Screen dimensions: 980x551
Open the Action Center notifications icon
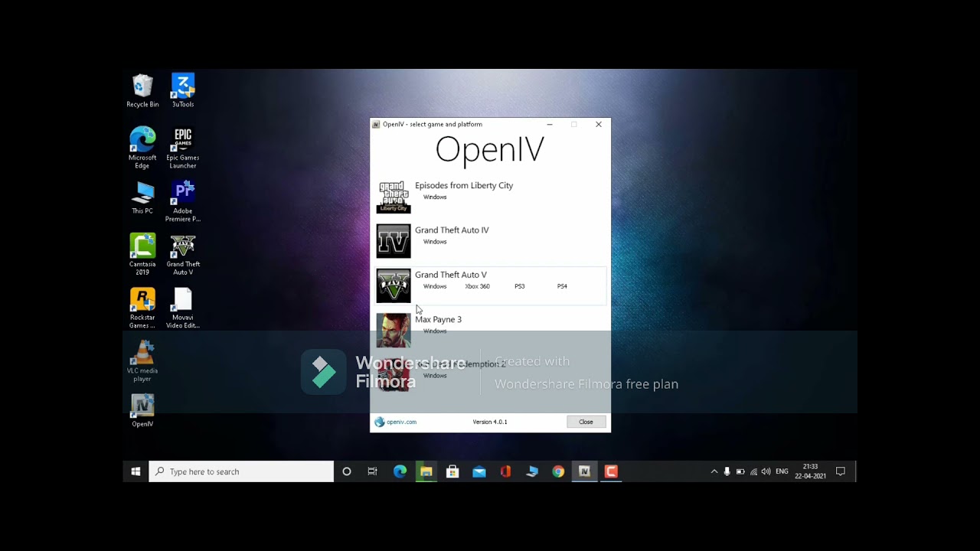click(x=840, y=471)
